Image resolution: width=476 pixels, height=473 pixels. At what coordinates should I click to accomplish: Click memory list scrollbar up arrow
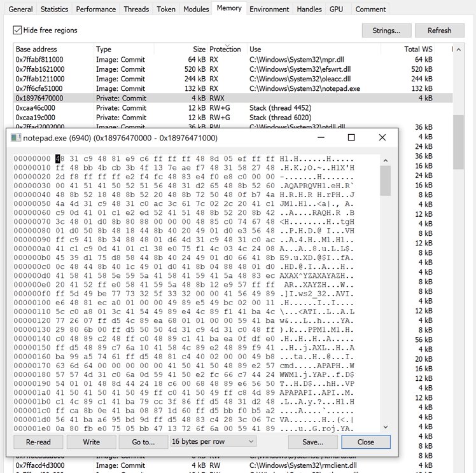pos(458,50)
